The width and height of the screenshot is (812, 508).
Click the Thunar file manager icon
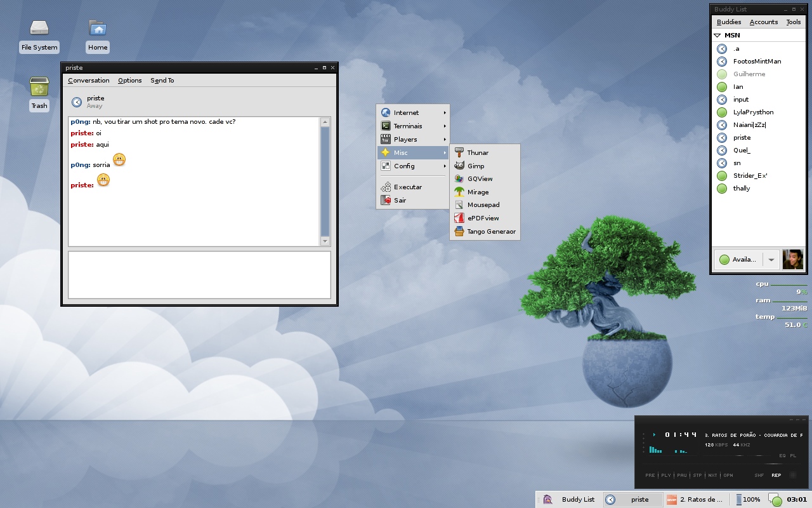pos(459,152)
